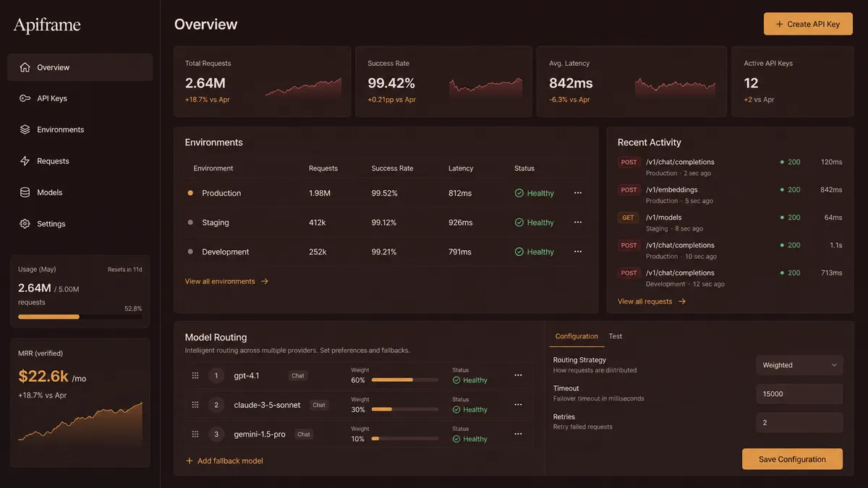This screenshot has width=868, height=488.
Task: Click the /v1/models activity entry
Action: coord(730,223)
